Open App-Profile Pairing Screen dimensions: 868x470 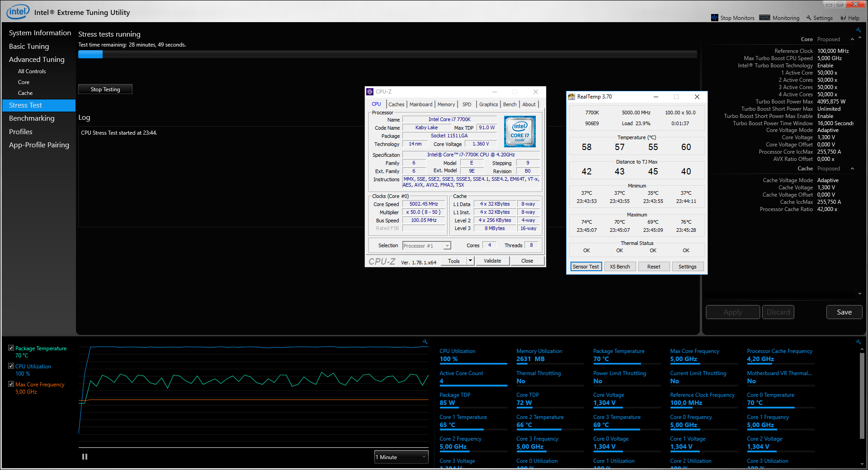point(39,145)
